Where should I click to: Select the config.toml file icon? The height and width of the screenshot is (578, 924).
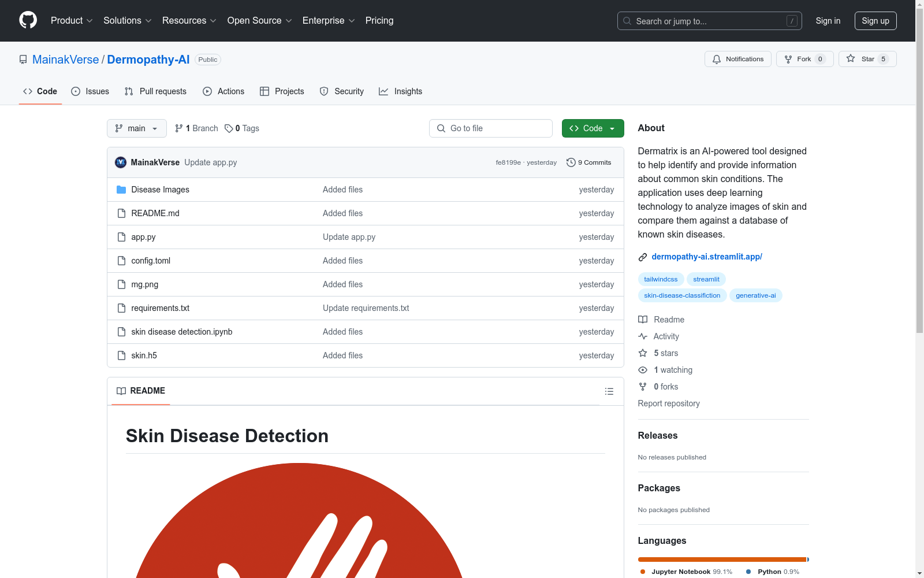[x=121, y=261]
